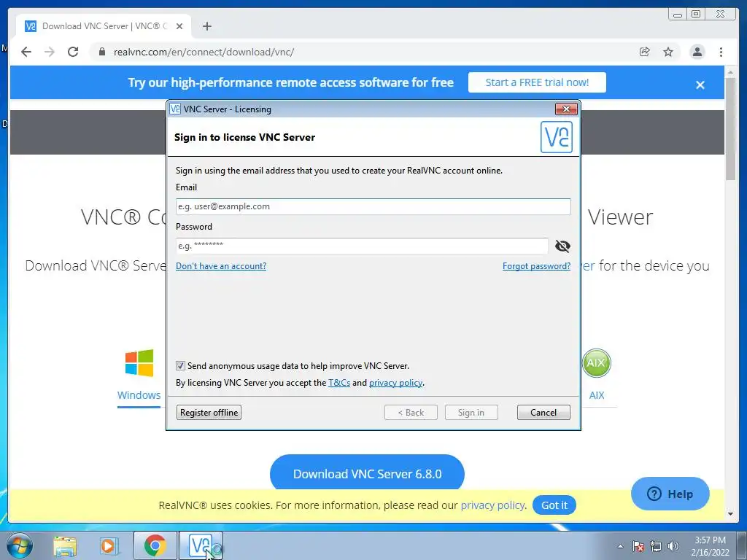This screenshot has width=747, height=560.
Task: Click scrollbar down arrow
Action: [730, 514]
